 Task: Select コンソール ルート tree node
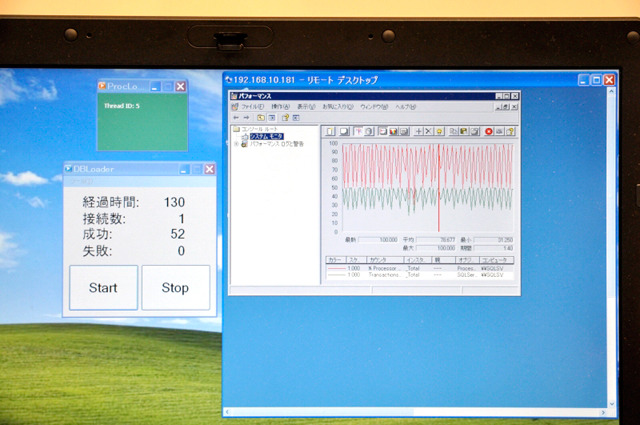click(x=260, y=129)
